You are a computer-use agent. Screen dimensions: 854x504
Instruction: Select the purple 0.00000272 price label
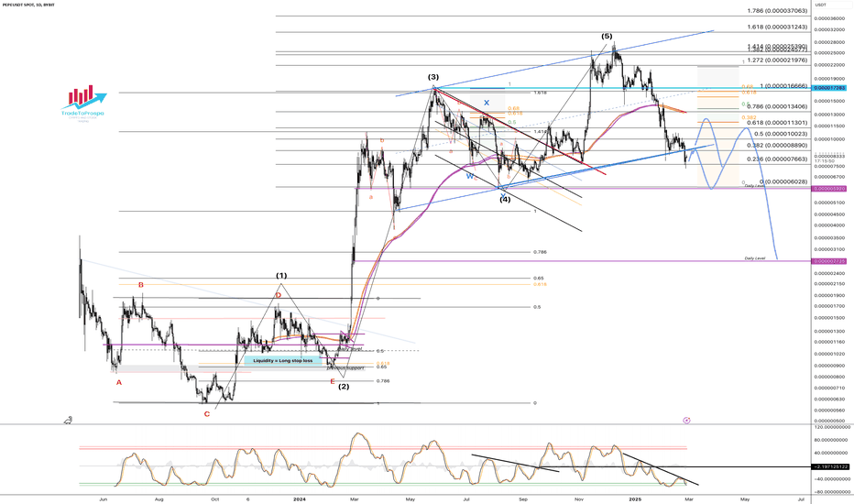[x=829, y=261]
